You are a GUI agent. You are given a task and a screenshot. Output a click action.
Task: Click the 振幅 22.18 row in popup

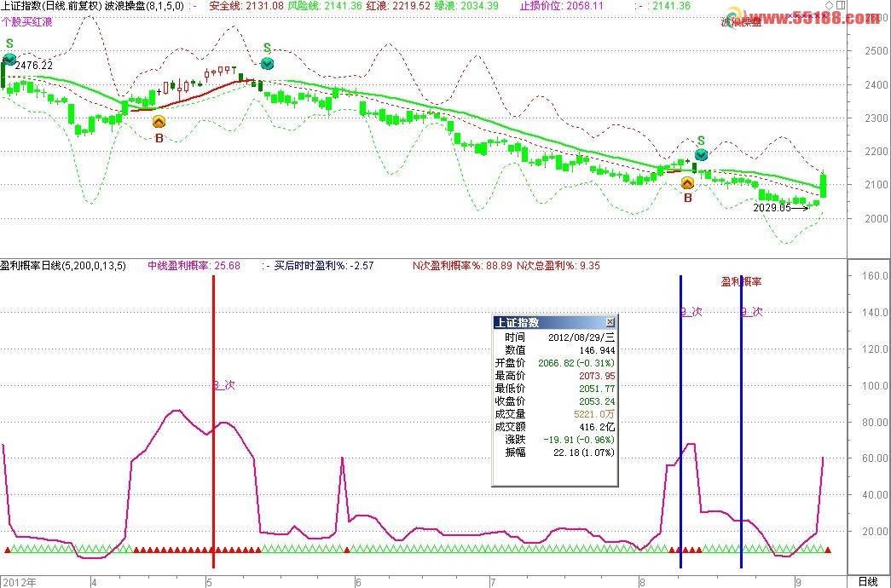coord(554,453)
